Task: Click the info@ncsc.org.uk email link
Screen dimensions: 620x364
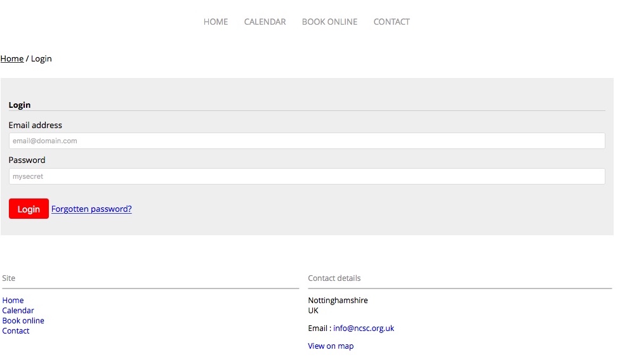Action: pyautogui.click(x=364, y=328)
